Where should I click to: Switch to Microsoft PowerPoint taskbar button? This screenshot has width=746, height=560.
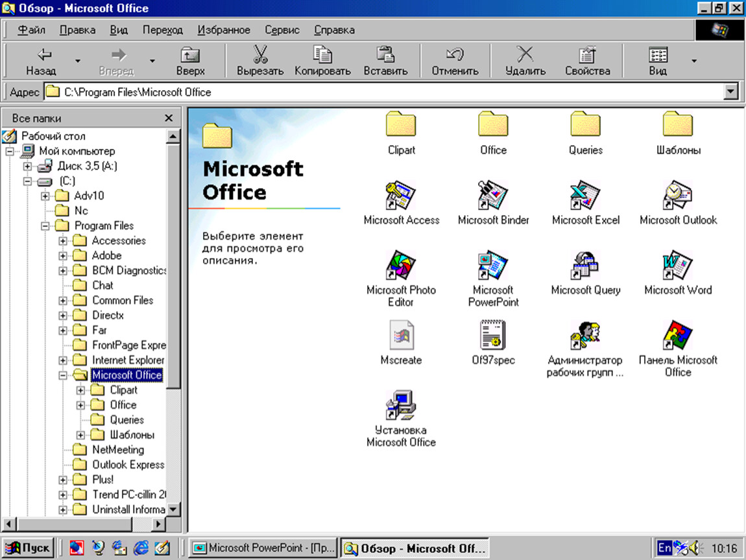coord(263,548)
